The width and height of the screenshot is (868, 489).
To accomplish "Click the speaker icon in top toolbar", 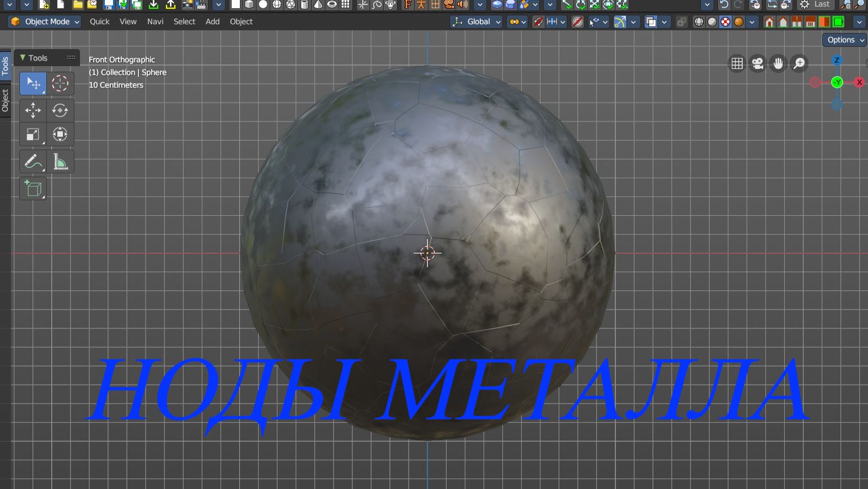I will [463, 4].
